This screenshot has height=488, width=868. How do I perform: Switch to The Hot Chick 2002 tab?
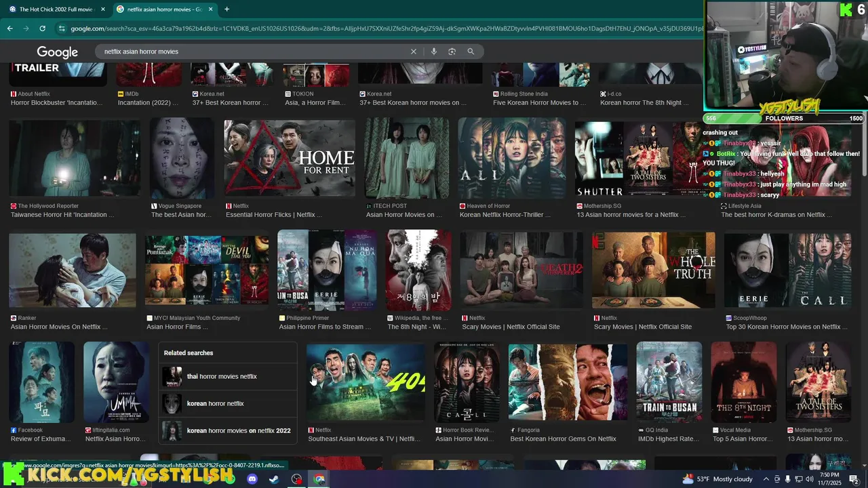(56, 9)
